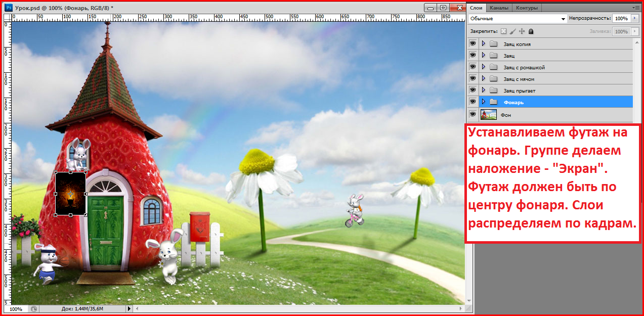
Task: Click the opacity value field 100%
Action: click(x=622, y=19)
